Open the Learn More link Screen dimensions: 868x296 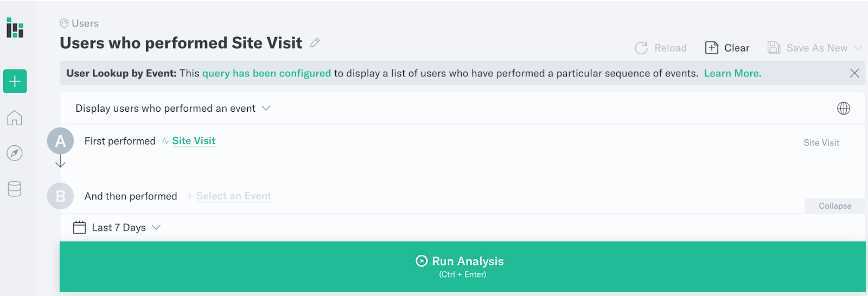pyautogui.click(x=732, y=73)
